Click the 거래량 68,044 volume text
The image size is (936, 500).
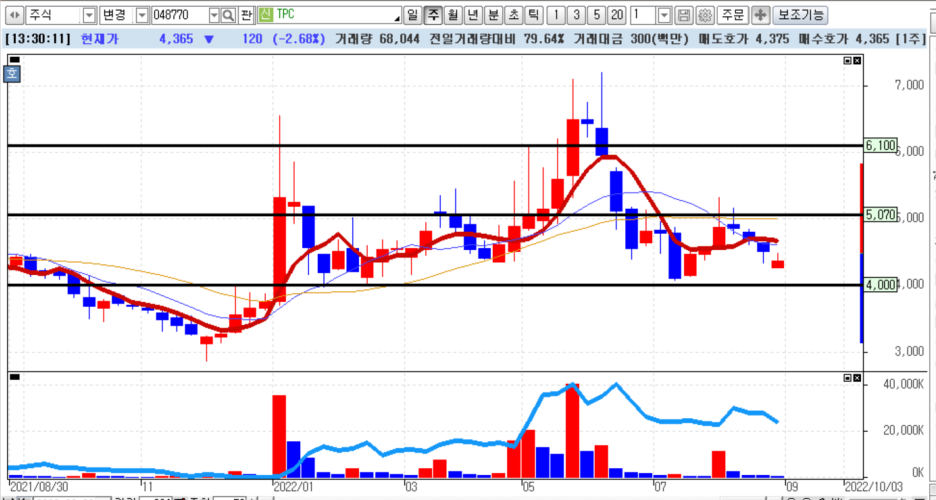pos(378,39)
